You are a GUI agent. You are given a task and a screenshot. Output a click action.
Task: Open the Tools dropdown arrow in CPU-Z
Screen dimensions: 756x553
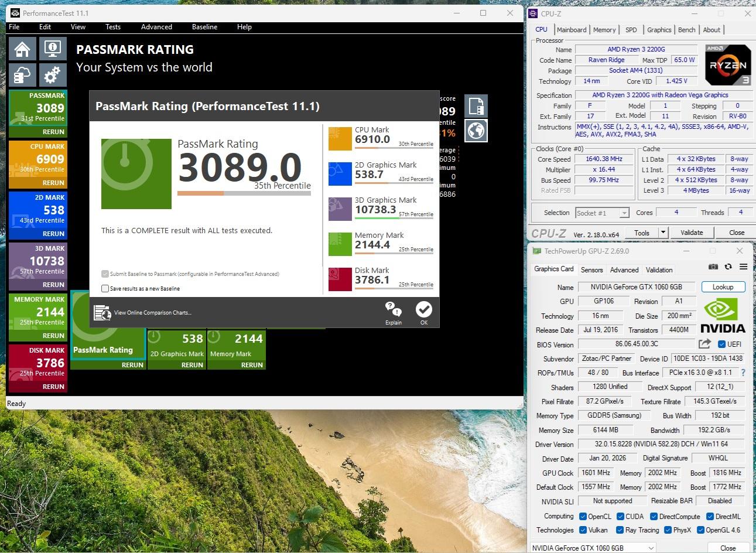click(663, 233)
